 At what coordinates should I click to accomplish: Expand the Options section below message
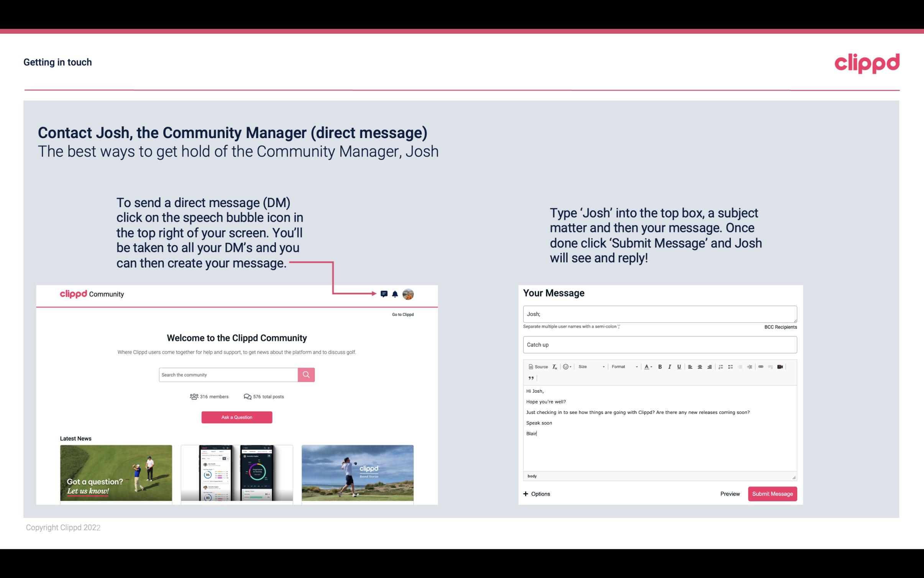537,494
